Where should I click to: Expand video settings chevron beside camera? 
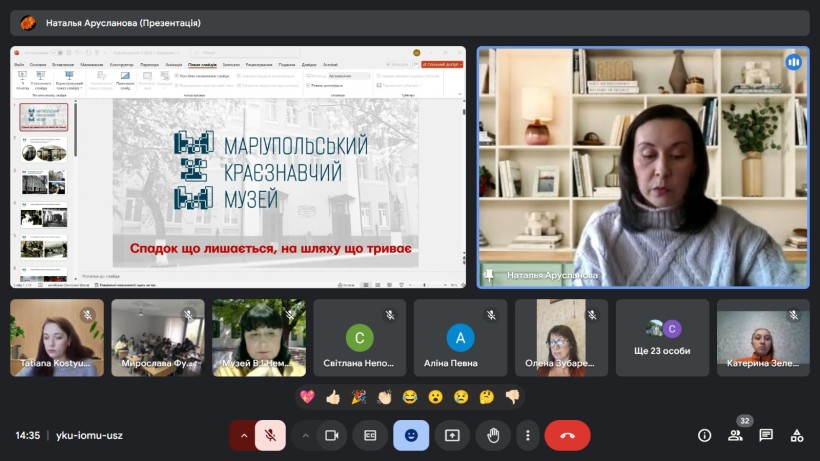point(305,435)
